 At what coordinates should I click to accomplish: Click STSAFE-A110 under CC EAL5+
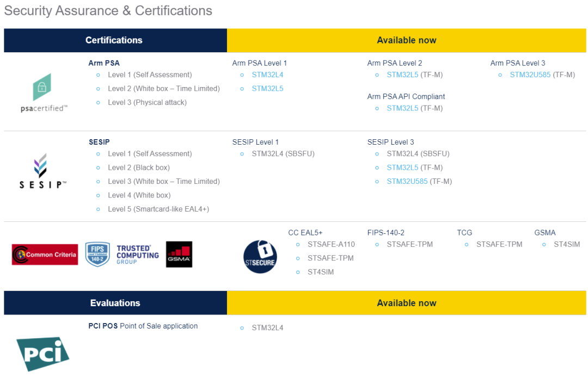click(x=331, y=244)
